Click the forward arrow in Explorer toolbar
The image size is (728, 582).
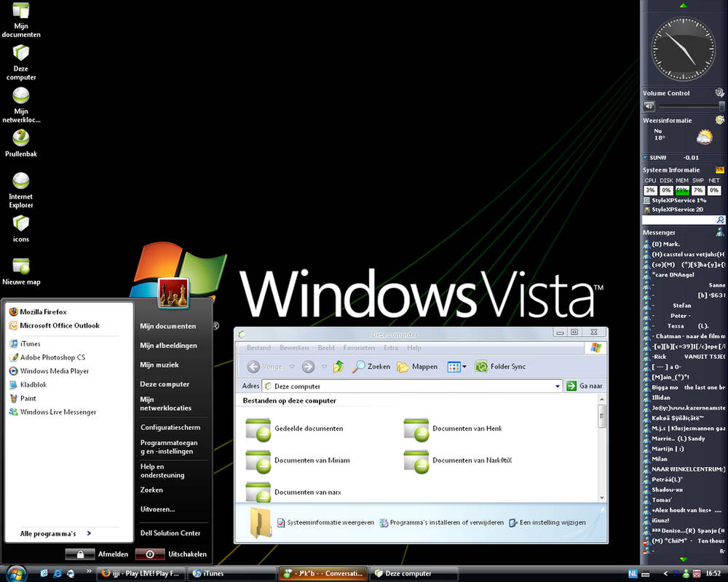point(308,367)
